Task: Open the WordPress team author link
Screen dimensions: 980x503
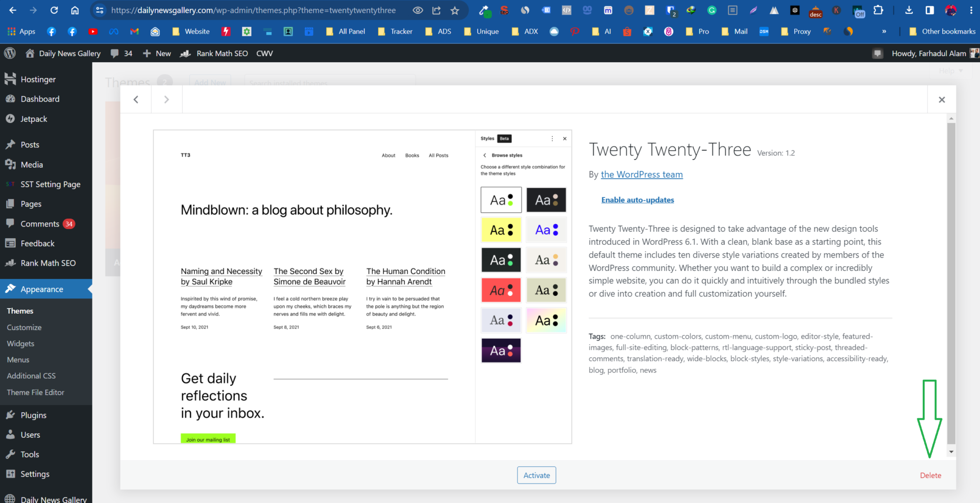Action: [642, 174]
